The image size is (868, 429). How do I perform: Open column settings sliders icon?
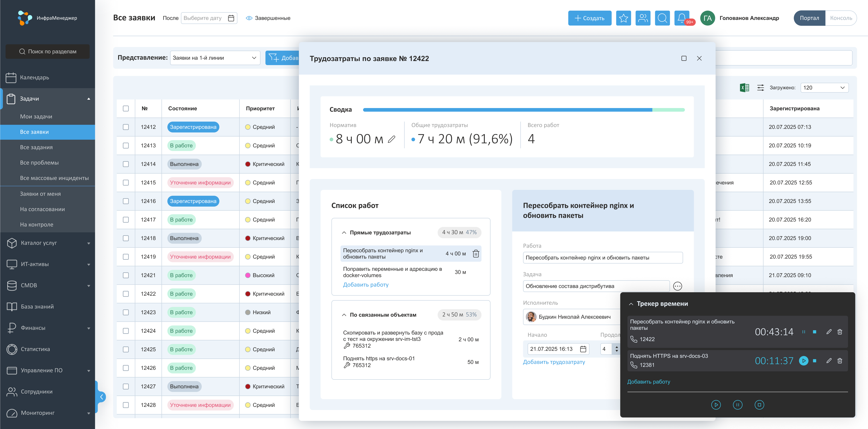click(760, 88)
